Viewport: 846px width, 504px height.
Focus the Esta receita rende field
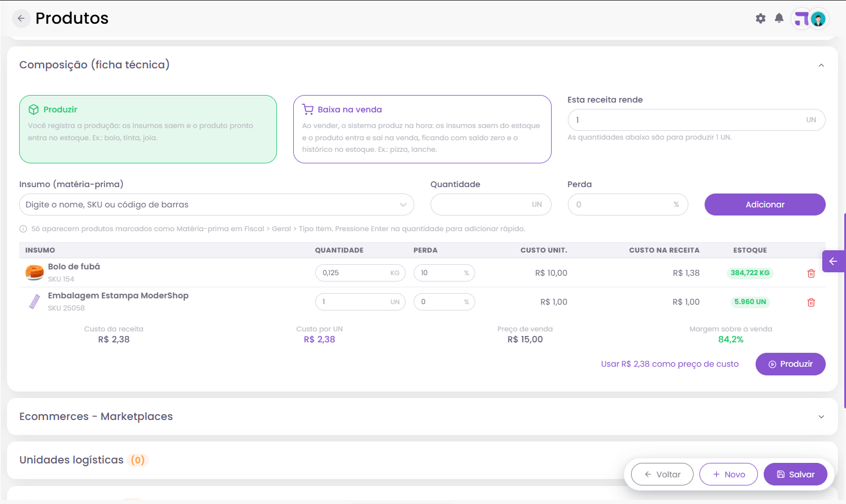(697, 120)
